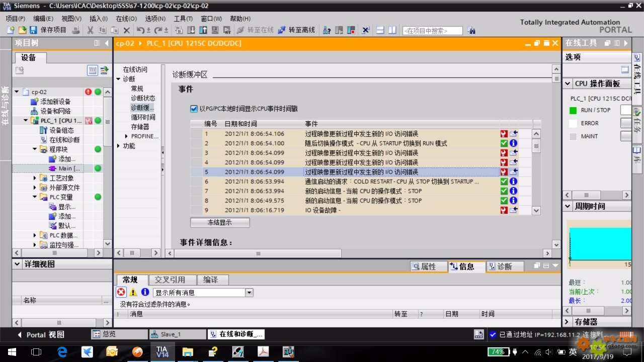Collapse the cp-02 project node
Screen dimensions: 644x362
click(17, 92)
